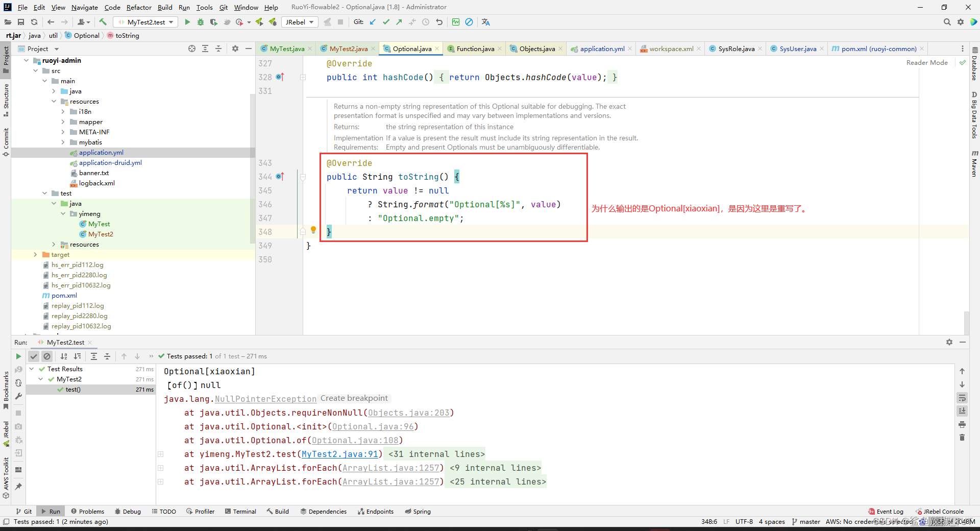Collapse the ruoyi-admin module node
Viewport: 980px width, 531px height.
click(x=27, y=60)
